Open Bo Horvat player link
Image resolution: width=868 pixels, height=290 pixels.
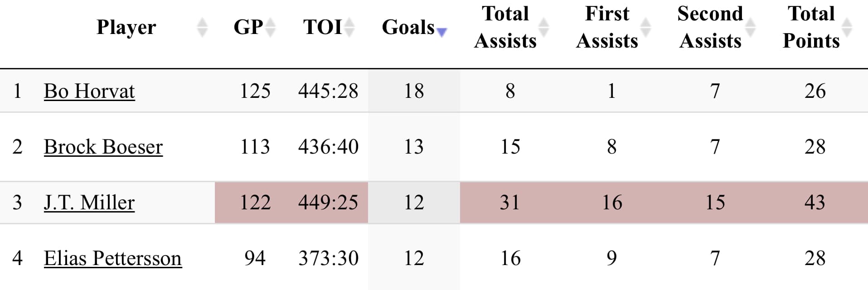tap(89, 91)
